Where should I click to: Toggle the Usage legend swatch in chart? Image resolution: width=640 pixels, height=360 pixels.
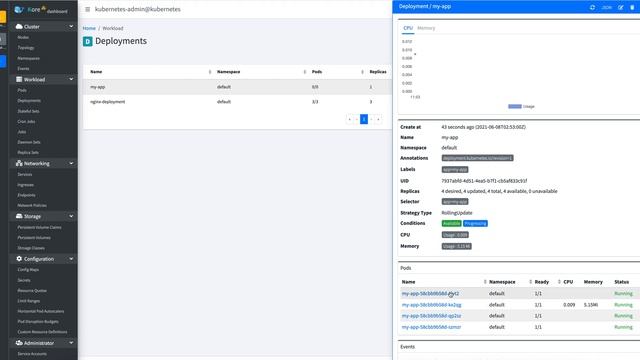coord(515,107)
